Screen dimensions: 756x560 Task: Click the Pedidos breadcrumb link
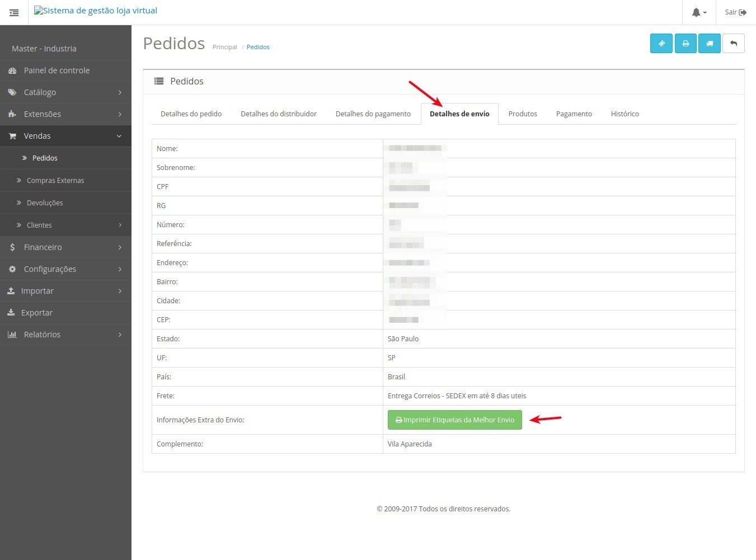(258, 47)
